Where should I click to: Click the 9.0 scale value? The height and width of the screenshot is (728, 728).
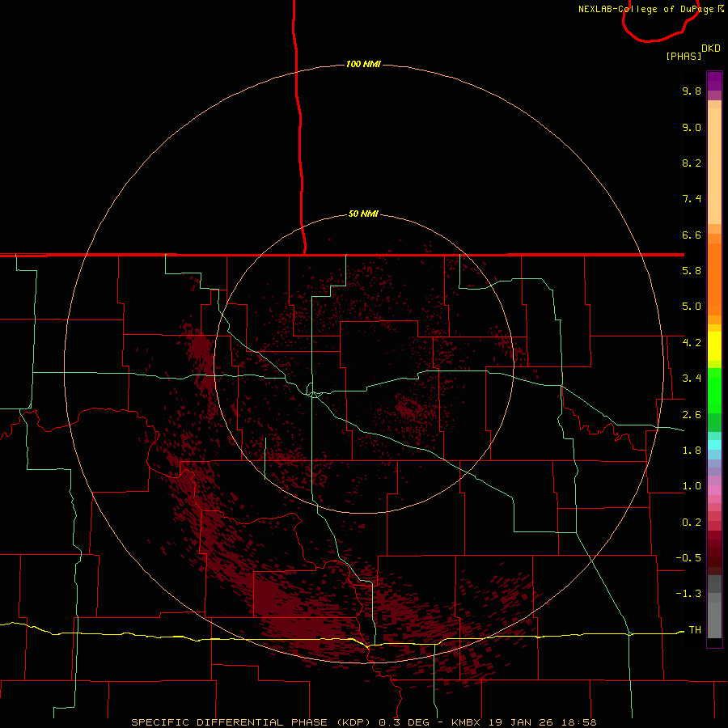tap(692, 127)
